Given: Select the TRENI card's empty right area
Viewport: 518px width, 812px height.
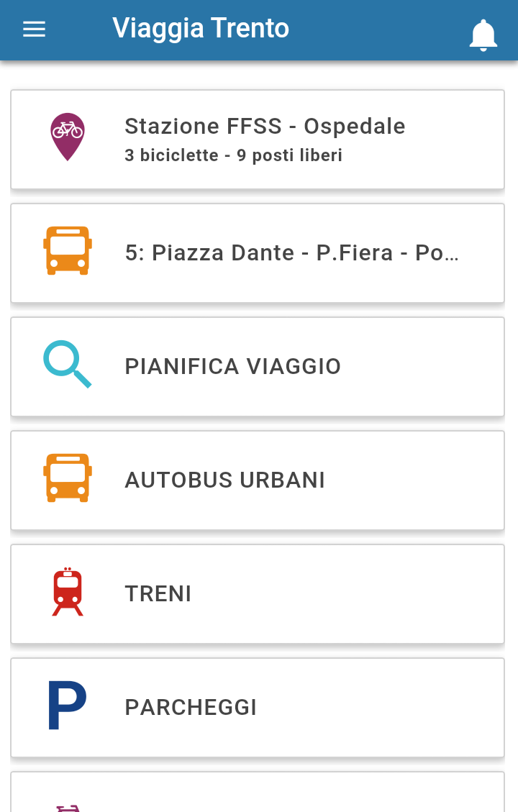Looking at the screenshot, I should click(347, 594).
